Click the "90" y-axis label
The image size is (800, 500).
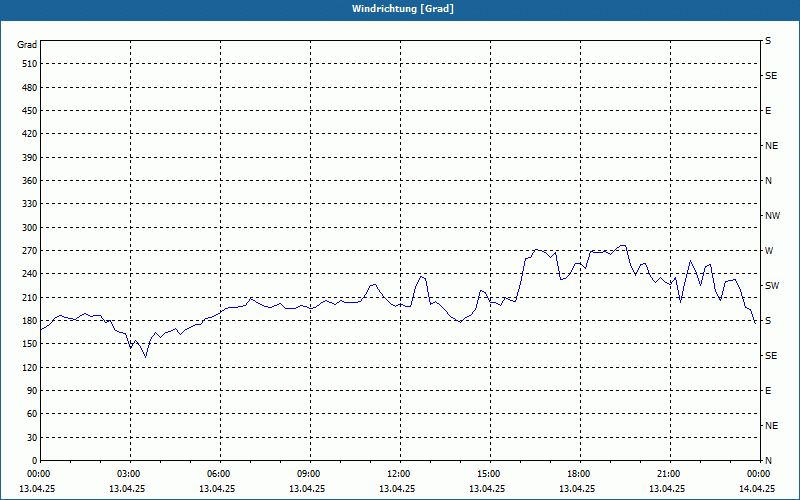click(x=32, y=391)
